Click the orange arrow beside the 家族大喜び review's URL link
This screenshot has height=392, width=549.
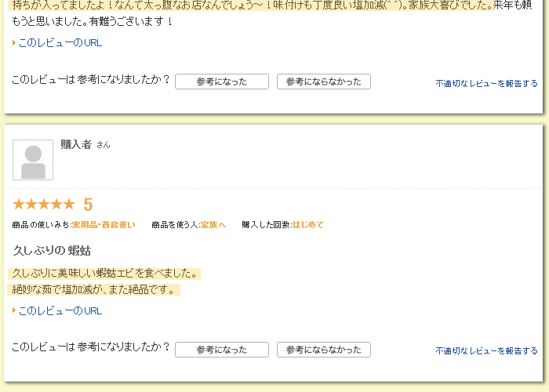point(14,43)
